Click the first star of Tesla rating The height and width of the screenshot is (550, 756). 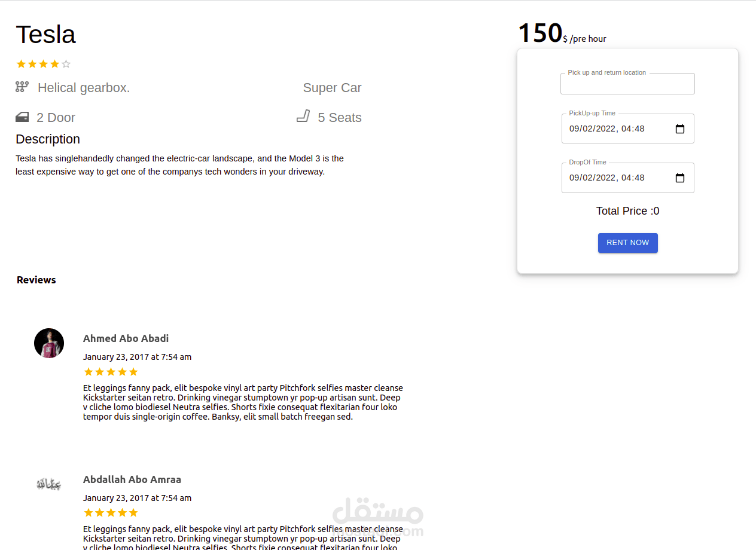[x=21, y=64]
